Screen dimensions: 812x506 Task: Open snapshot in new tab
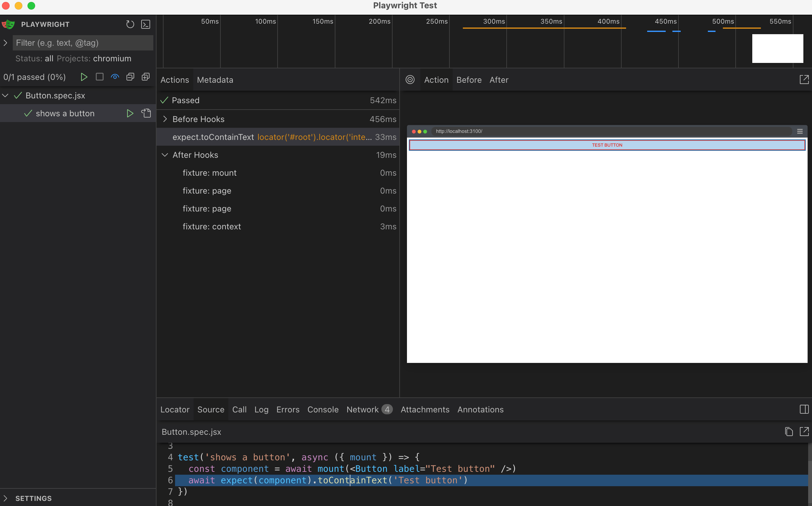804,80
